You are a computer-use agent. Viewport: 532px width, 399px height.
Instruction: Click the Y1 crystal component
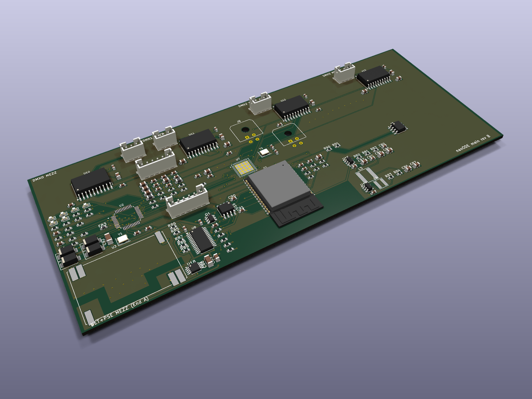123,238
